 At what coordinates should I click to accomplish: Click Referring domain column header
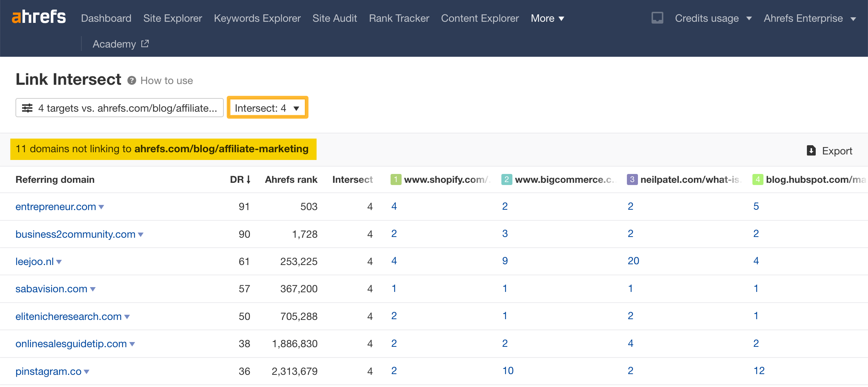click(55, 179)
